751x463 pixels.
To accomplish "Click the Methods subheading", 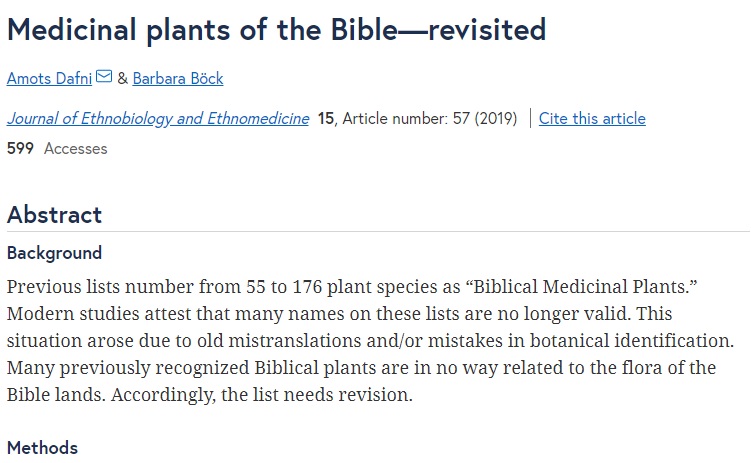I will 42,448.
